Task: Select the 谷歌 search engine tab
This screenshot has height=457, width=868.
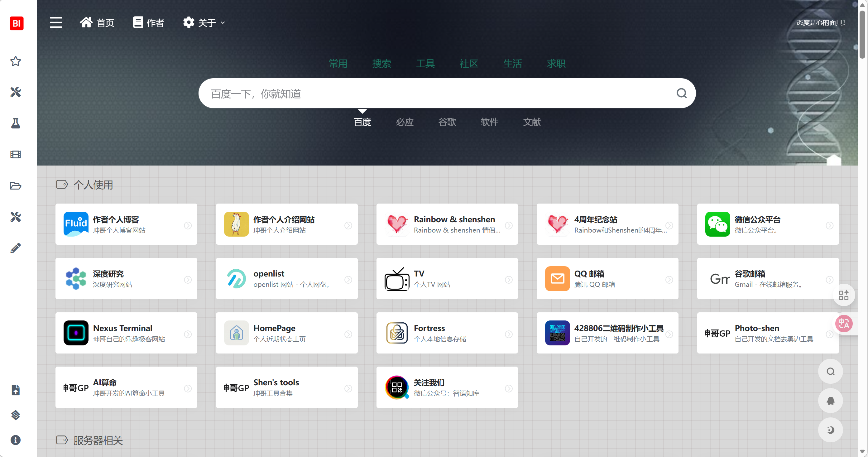Action: [x=447, y=122]
